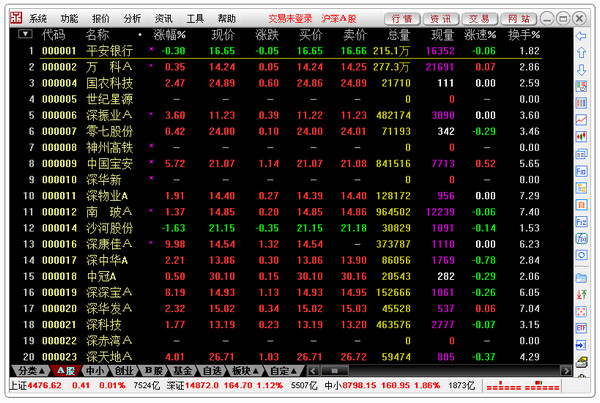Open the candlestick K-line chart icon
The height and width of the screenshot is (403, 600).
581,137
